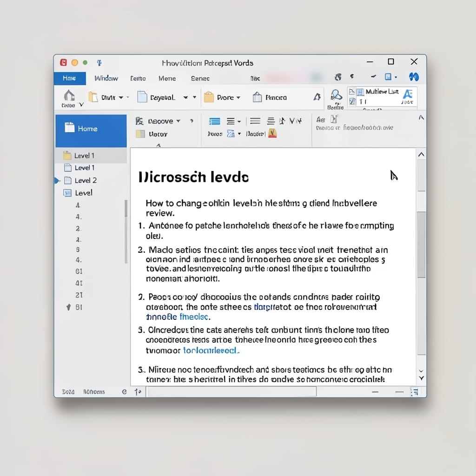Open the dropdown arrow under the house icon
Viewport: 476px width, 476px height.
[81, 105]
